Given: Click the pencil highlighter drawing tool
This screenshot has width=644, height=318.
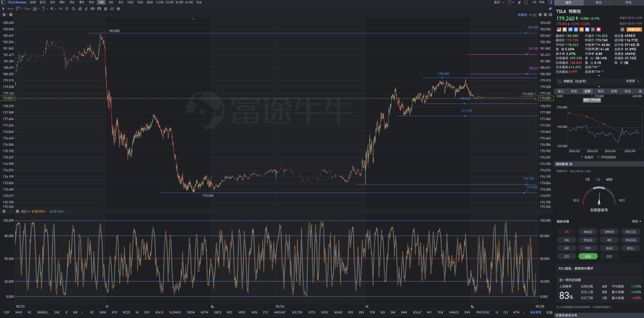Looking at the screenshot, I should click(86, 8).
